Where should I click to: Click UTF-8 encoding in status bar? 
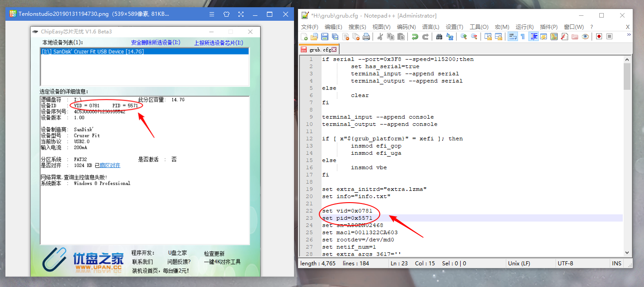click(566, 264)
